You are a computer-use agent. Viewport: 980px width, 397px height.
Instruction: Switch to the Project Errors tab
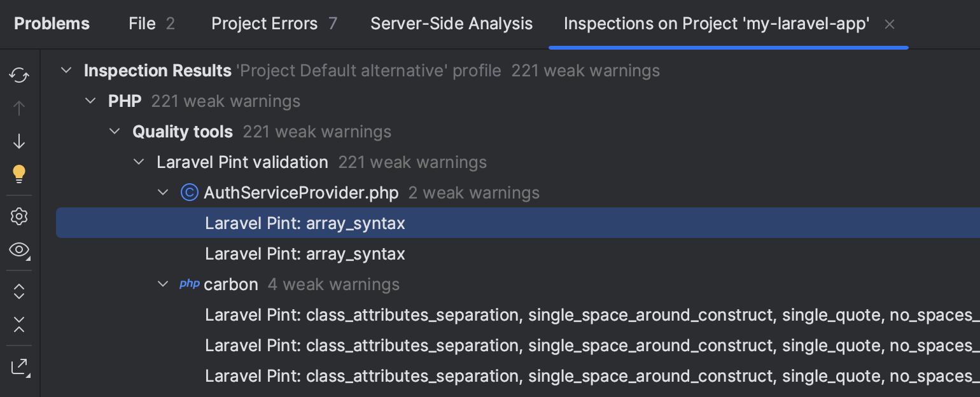pyautogui.click(x=264, y=24)
